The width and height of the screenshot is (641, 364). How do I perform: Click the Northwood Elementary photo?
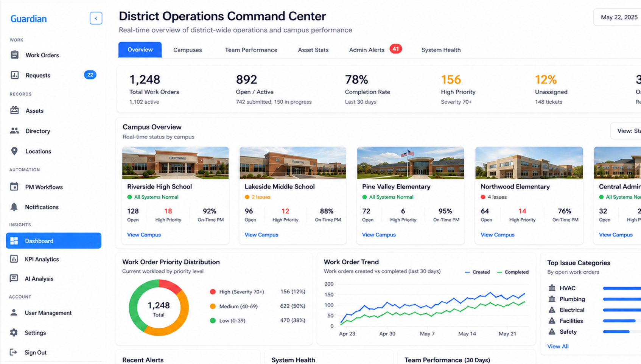[529, 163]
